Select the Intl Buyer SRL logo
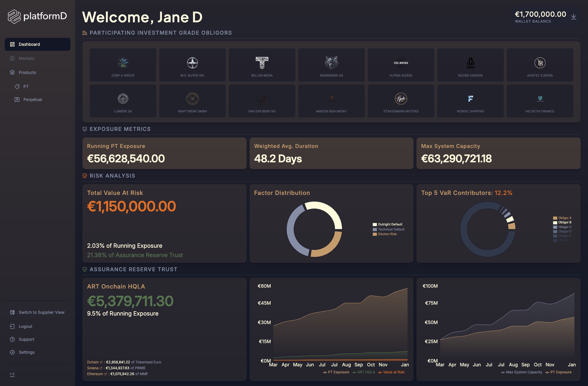588x386 pixels. 192,63
